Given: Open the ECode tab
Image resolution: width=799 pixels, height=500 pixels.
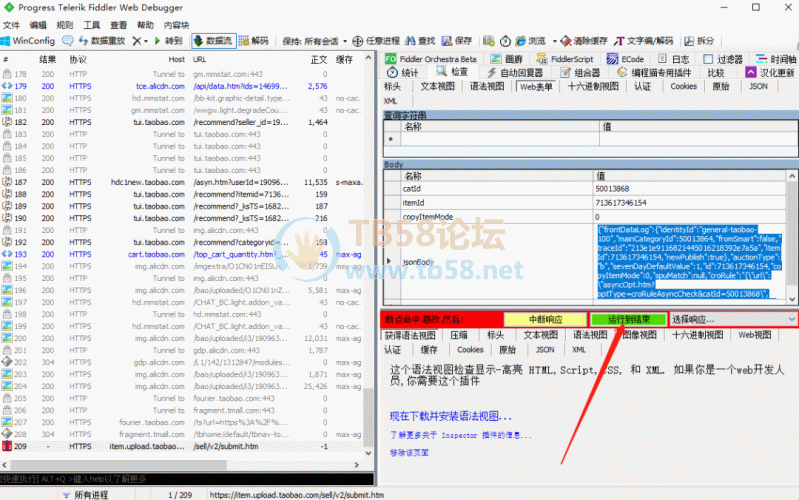Looking at the screenshot, I should pyautogui.click(x=625, y=59).
